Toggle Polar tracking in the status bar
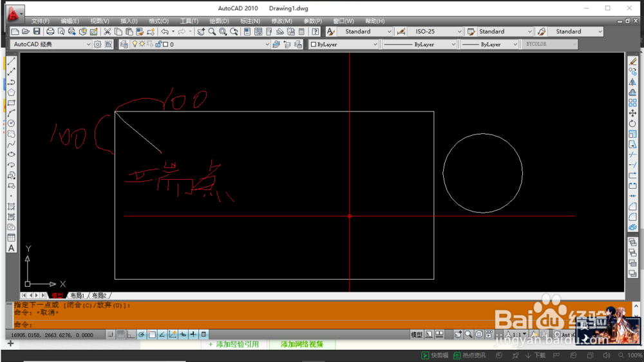Screen dimensions: 644x362 click(141, 334)
